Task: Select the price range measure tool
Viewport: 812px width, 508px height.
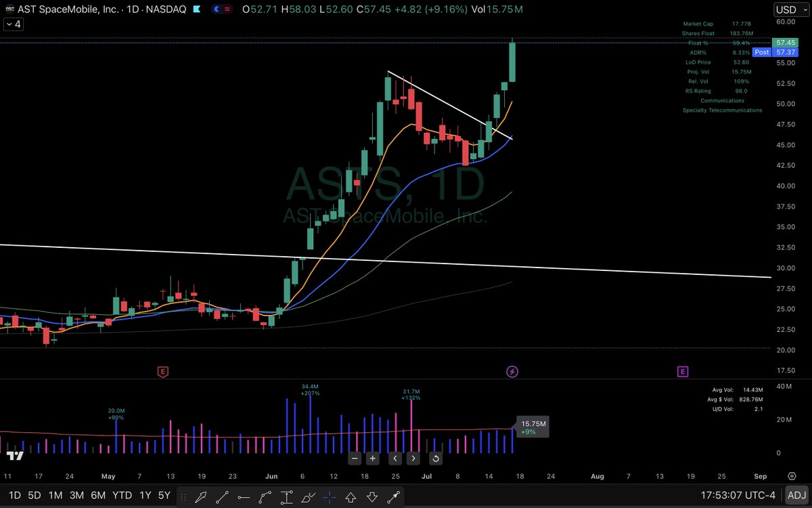Action: (x=286, y=496)
